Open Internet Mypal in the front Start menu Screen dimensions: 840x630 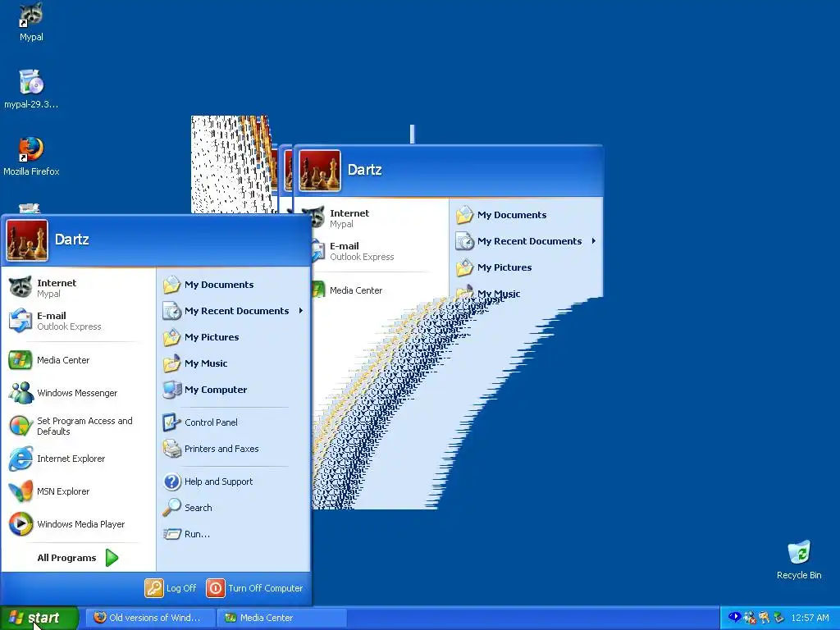(78, 288)
